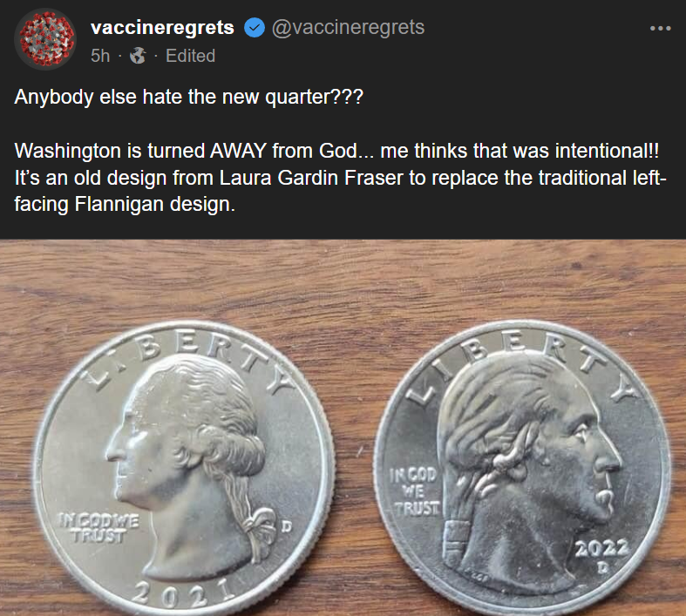Open the vaccineregrets display name profile link
This screenshot has width=686, height=616.
(162, 28)
